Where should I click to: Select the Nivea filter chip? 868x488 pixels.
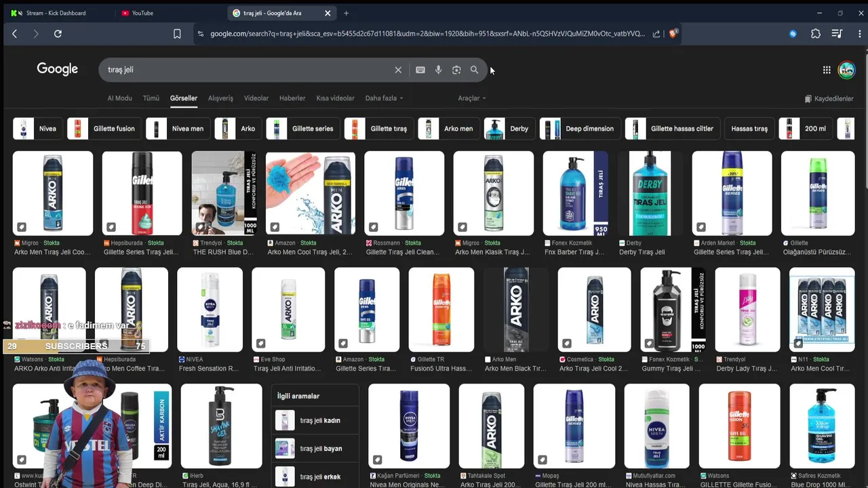[38, 129]
